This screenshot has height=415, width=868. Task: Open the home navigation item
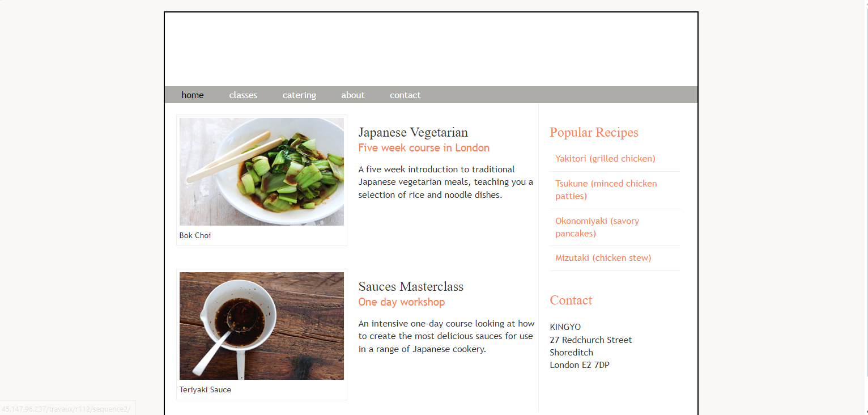(x=193, y=95)
